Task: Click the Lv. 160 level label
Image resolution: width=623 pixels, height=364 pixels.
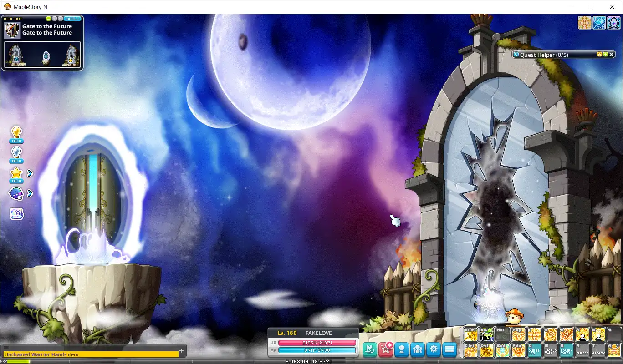Action: [287, 333]
